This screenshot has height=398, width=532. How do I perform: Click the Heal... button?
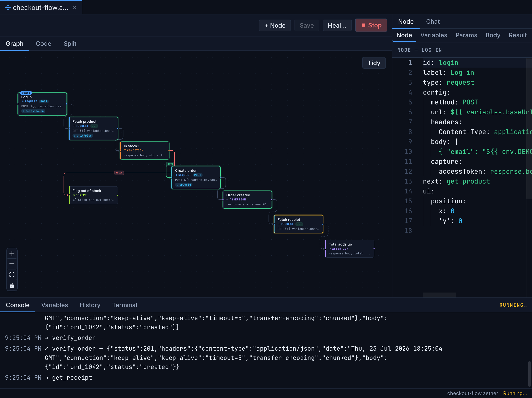[x=337, y=26]
